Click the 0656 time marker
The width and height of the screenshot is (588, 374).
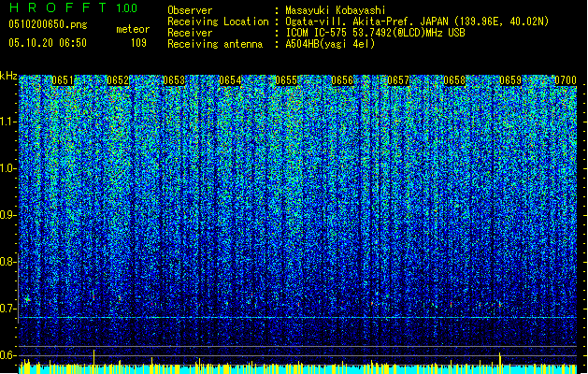tap(342, 80)
